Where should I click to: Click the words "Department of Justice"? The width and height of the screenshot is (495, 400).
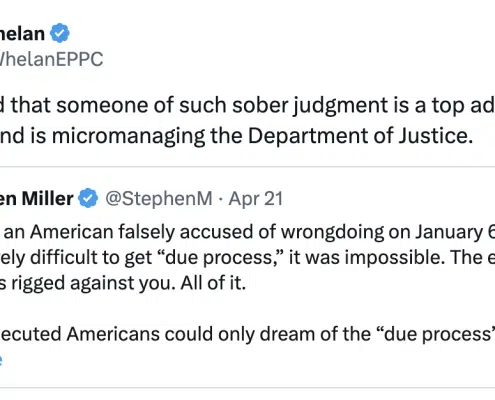[x=360, y=136]
